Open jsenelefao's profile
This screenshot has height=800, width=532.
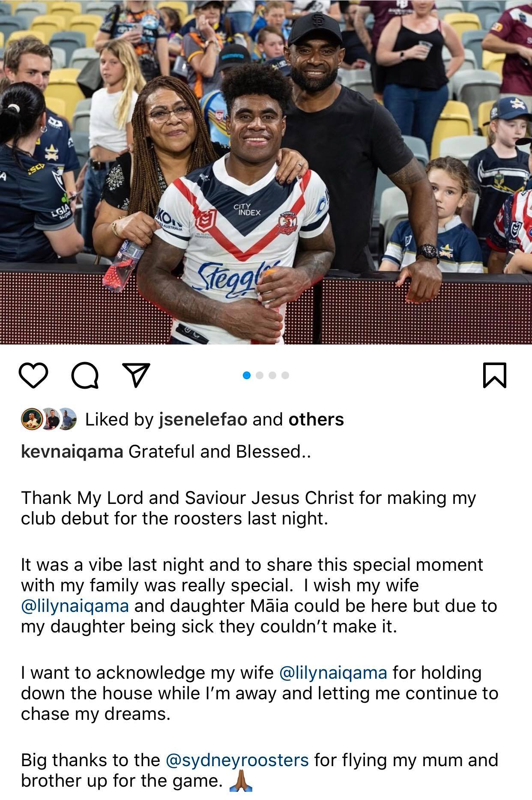point(203,419)
